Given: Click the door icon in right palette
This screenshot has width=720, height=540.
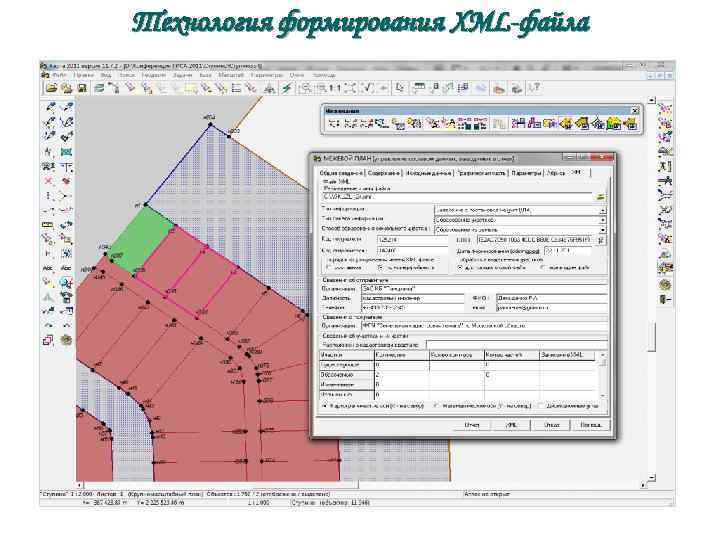Looking at the screenshot, I should tap(664, 299).
